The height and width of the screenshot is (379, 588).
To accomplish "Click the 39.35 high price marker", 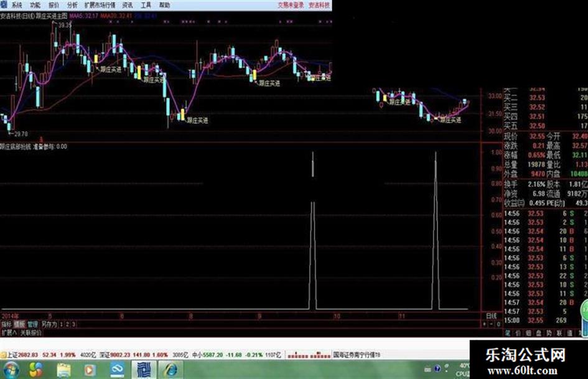I will (65, 25).
